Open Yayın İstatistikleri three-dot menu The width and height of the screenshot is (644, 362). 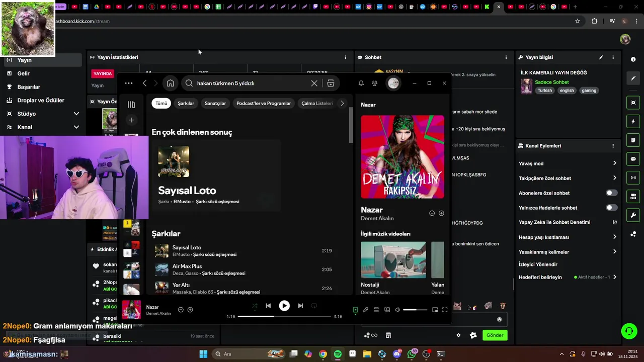coord(345,57)
